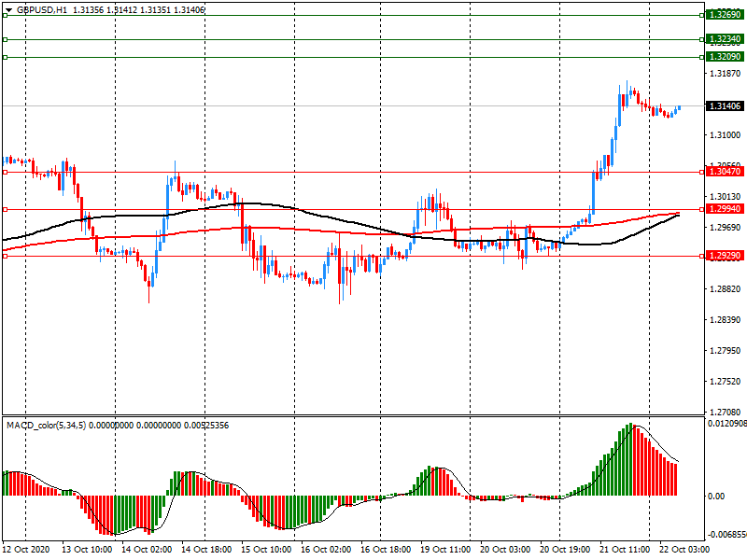Select the 1.32690 green level price label

725,15
